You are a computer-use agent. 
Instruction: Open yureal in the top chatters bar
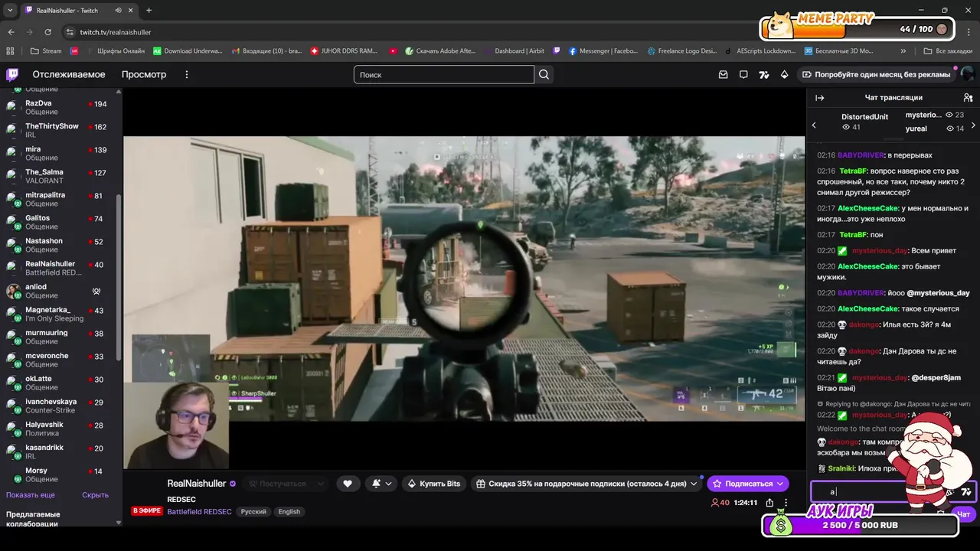click(916, 129)
